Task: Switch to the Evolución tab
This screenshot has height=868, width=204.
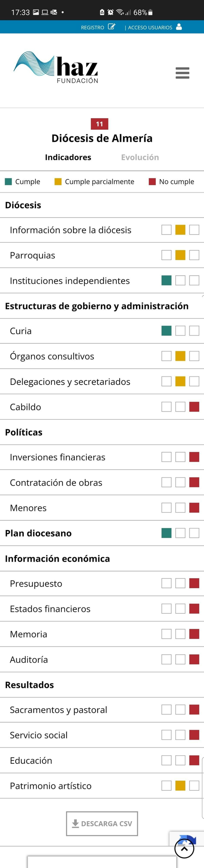Action: (140, 157)
